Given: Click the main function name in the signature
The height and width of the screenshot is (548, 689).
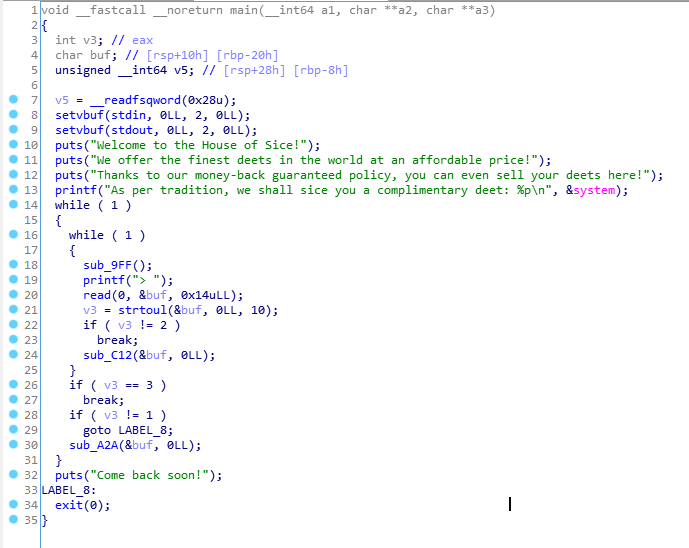Looking at the screenshot, I should [x=243, y=10].
